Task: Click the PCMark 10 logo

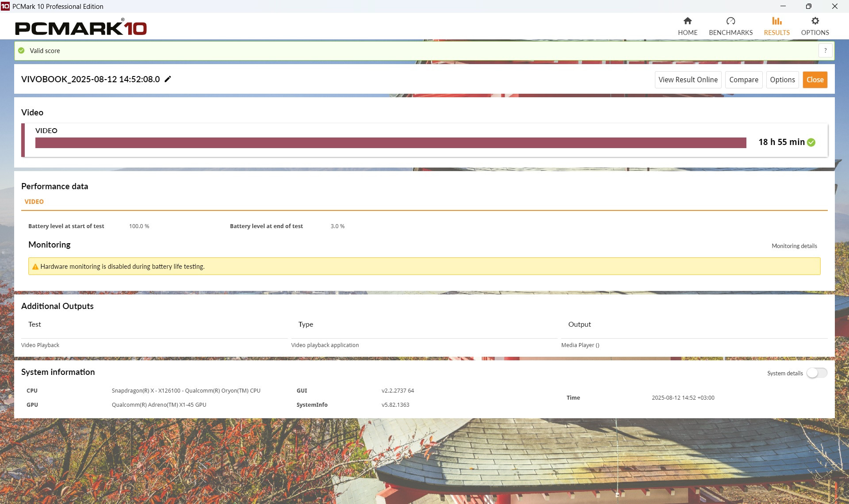Action: point(81,27)
